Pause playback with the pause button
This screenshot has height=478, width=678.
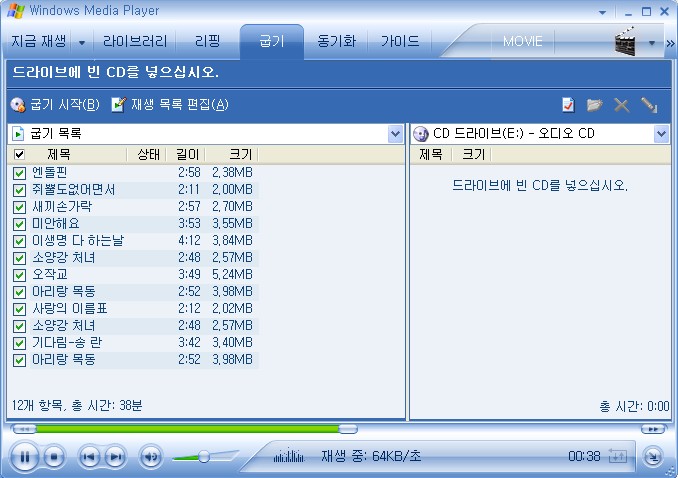[25, 456]
